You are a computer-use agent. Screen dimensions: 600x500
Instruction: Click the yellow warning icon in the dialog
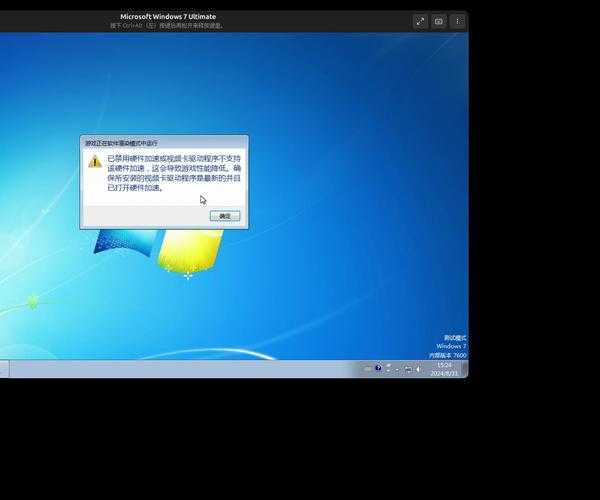point(95,161)
